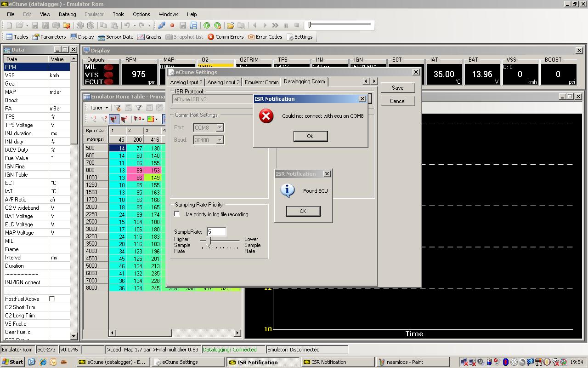This screenshot has width=588, height=368.
Task: Switch to eCtune Settings taskbar button
Action: [187, 362]
